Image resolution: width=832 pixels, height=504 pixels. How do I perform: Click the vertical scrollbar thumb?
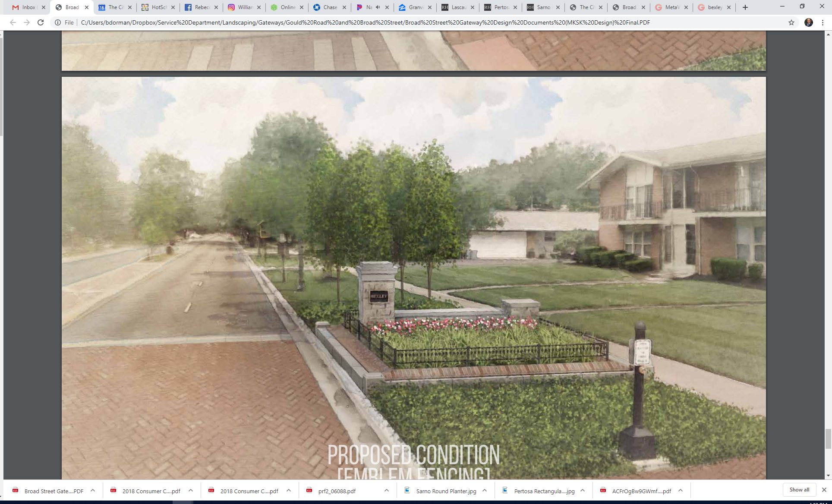828,439
